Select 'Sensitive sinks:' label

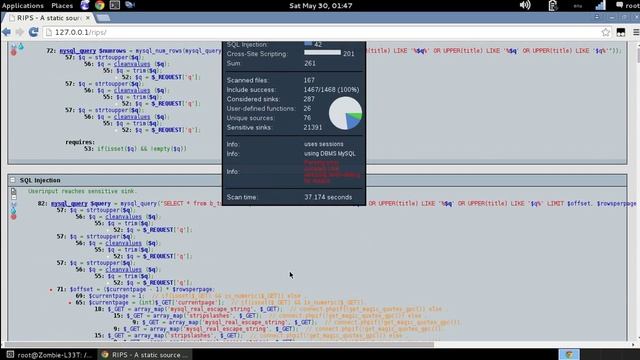[x=249, y=128]
